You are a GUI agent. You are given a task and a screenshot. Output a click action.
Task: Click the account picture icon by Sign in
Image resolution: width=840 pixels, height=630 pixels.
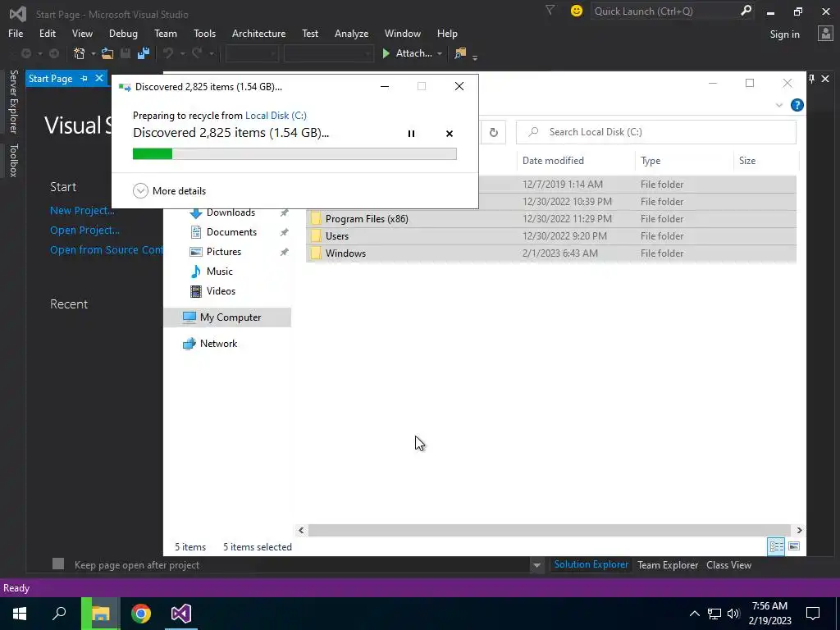(825, 34)
